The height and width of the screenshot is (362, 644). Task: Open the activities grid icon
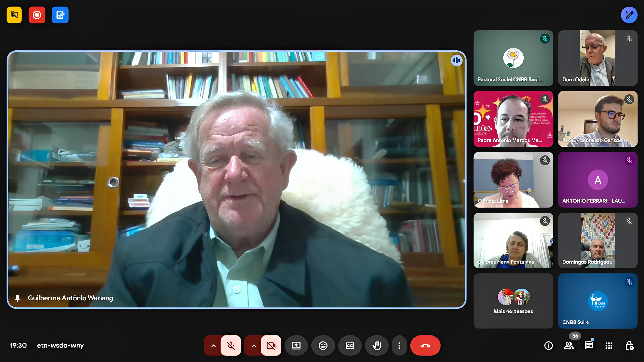(x=609, y=346)
